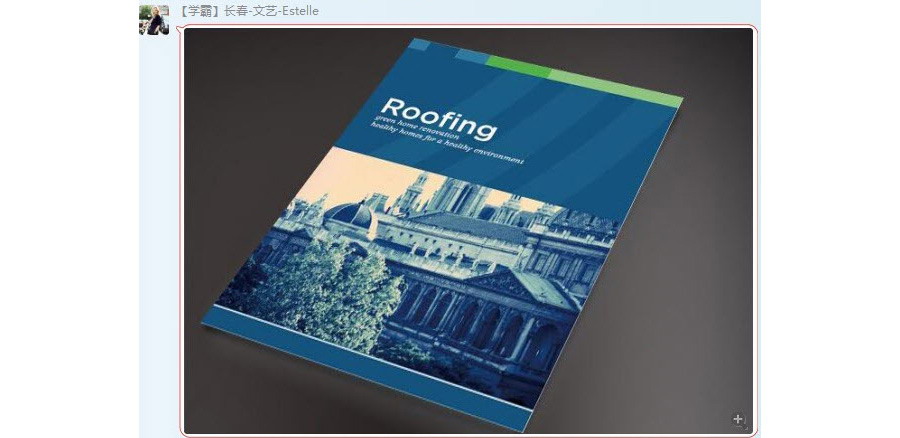This screenshot has width=900, height=438.
Task: Click the 'green home renovation' subtitle line
Action: tap(417, 131)
